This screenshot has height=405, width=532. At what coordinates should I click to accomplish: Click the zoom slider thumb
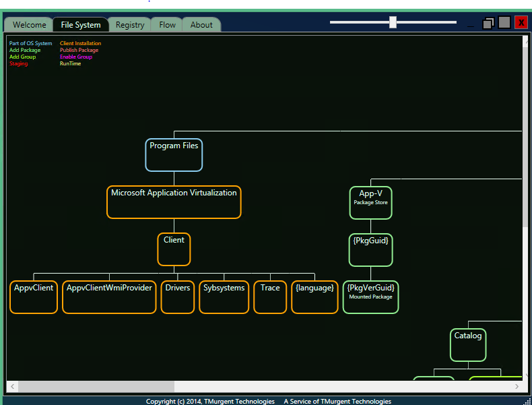tap(393, 22)
